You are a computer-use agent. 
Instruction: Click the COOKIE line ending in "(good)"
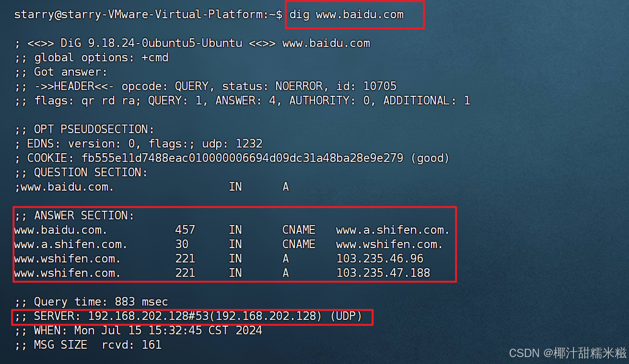[x=232, y=158]
